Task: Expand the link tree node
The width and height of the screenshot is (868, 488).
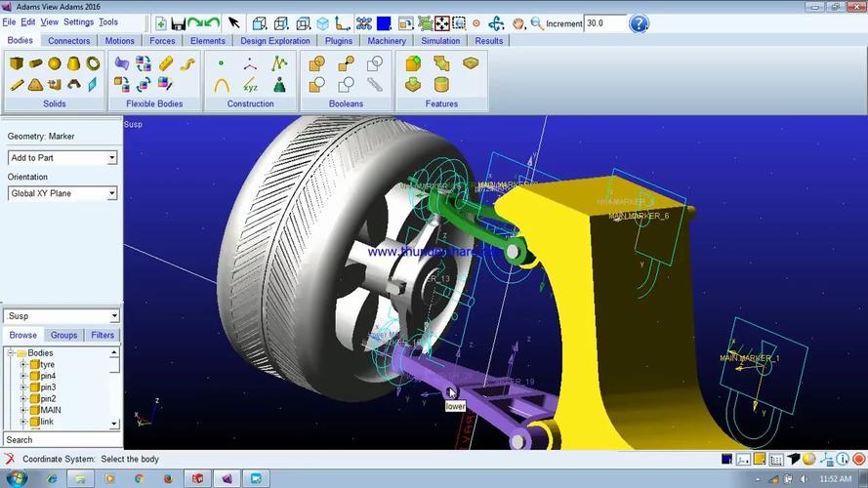Action: click(23, 422)
